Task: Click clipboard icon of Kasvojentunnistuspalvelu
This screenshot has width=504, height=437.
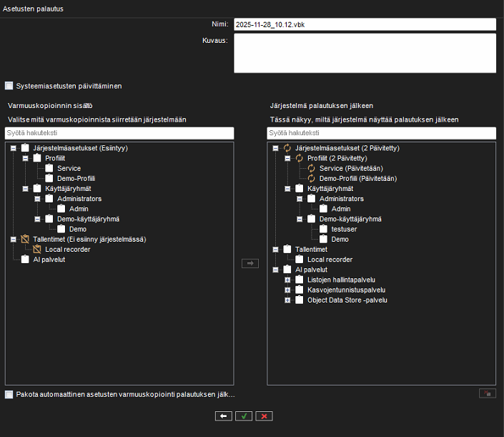Action: pyautogui.click(x=300, y=290)
